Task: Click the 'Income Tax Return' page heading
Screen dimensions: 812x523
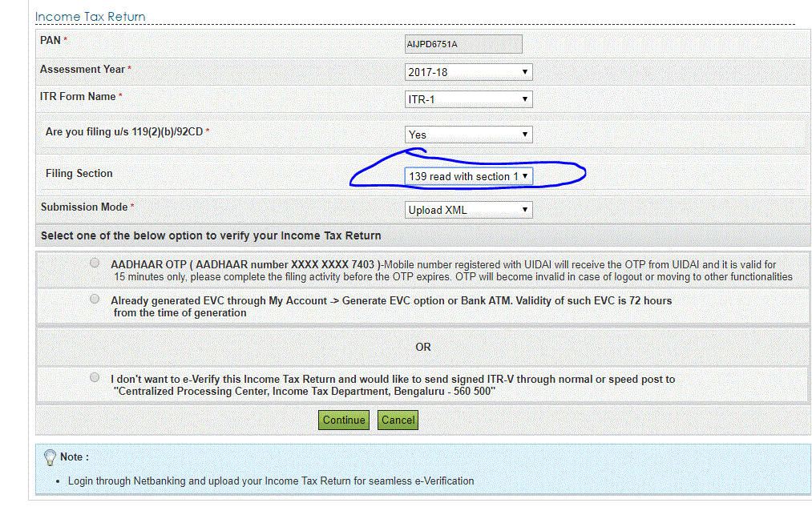Action: click(x=90, y=16)
